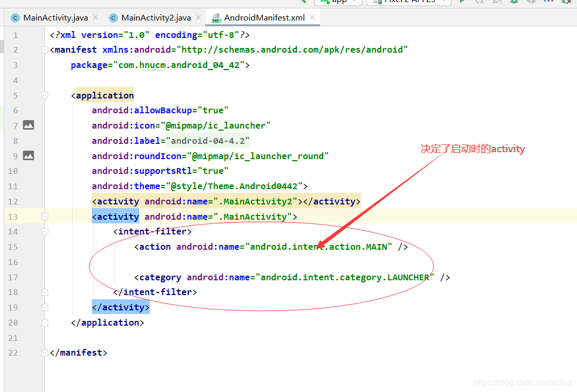Collapse the application tag fold on line 5

click(44, 95)
